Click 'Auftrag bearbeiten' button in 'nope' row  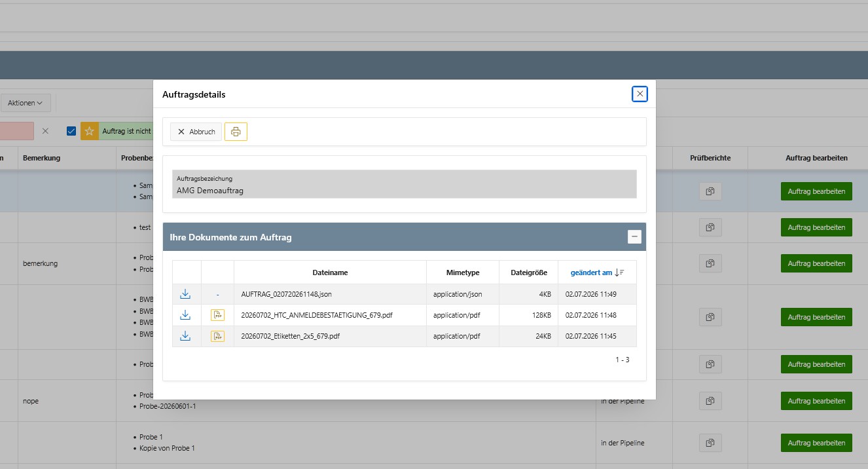click(x=816, y=401)
